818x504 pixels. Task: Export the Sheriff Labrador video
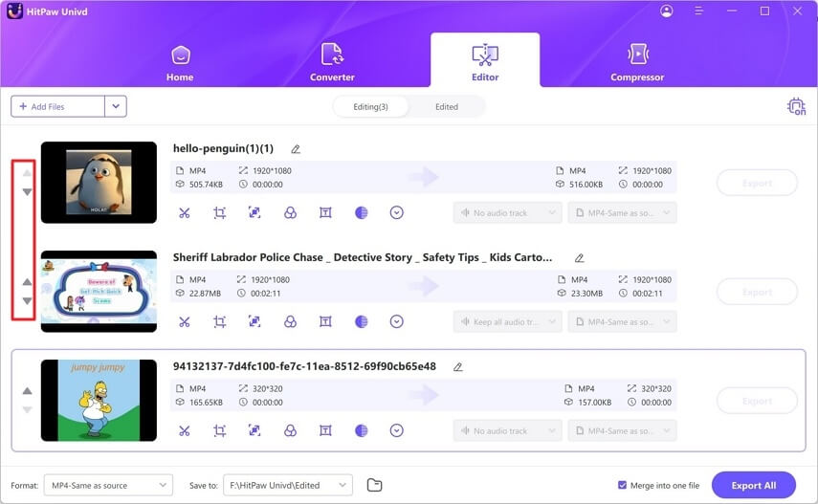pyautogui.click(x=757, y=293)
